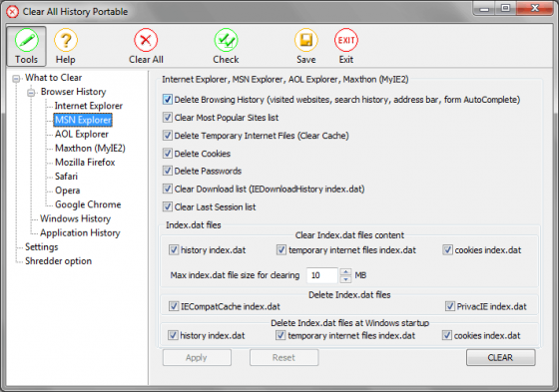
Task: Click the Check toolbar icon
Action: pyautogui.click(x=226, y=46)
